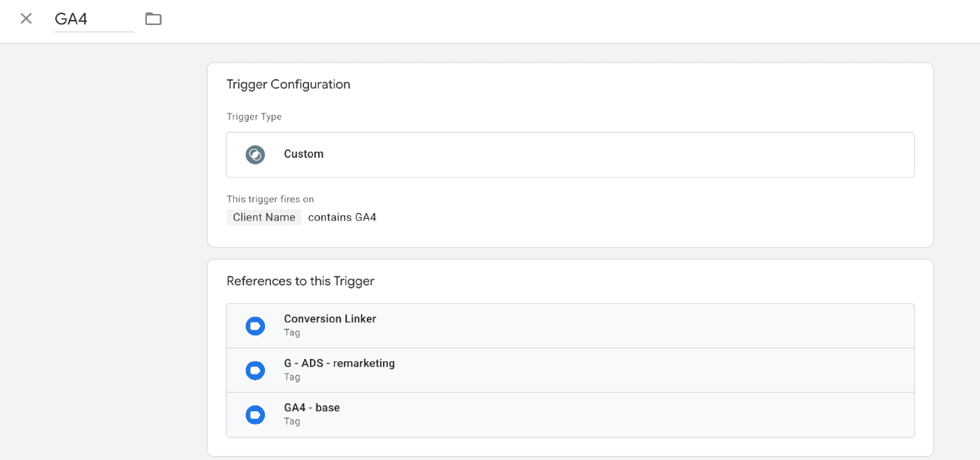Click the 'contains GA4' condition text
This screenshot has height=460, width=980.
(342, 217)
